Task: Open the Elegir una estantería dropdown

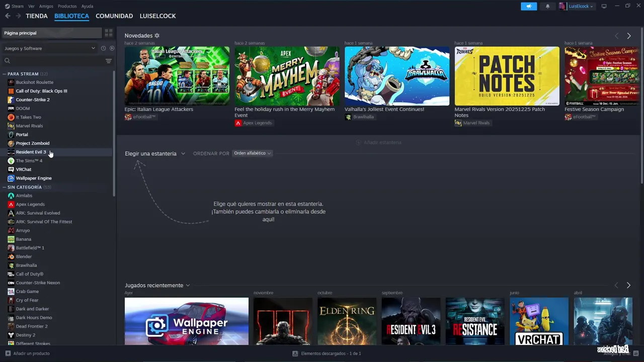Action: coord(155,153)
